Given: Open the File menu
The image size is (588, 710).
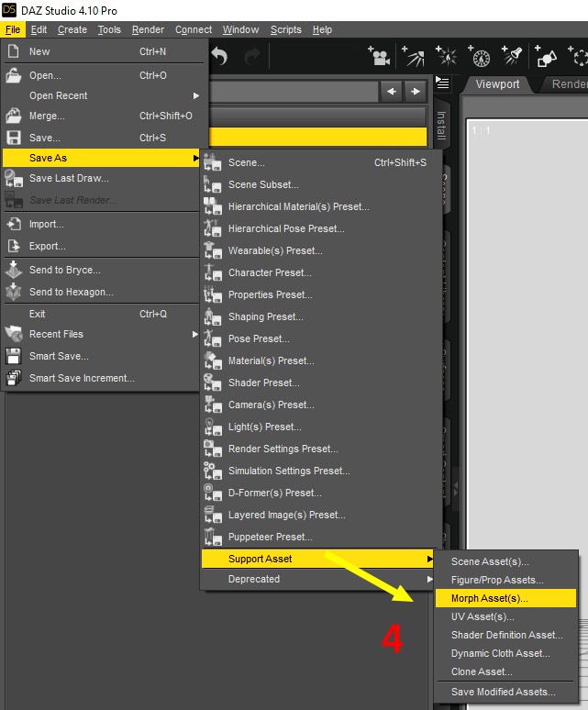Looking at the screenshot, I should (x=13, y=30).
